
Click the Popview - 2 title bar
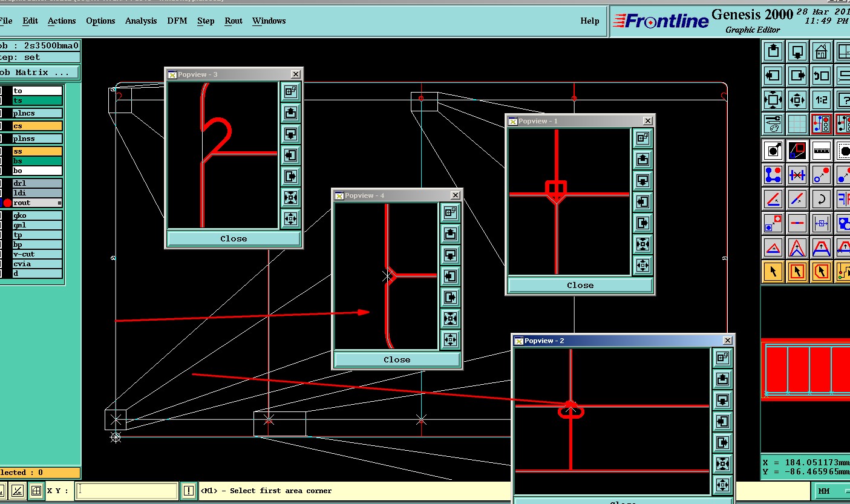623,341
